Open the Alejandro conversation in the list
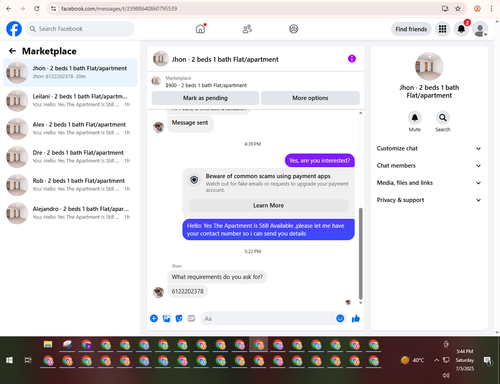Viewport: 500px width, 384px height. pyautogui.click(x=70, y=213)
